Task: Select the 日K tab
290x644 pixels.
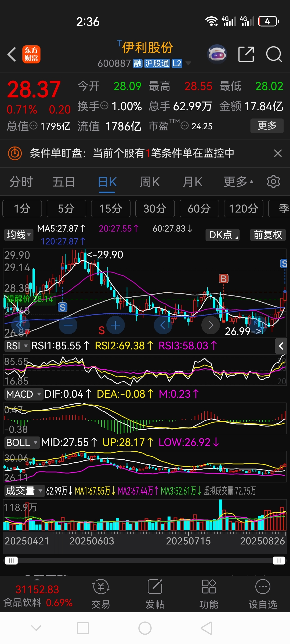Action: click(x=107, y=182)
